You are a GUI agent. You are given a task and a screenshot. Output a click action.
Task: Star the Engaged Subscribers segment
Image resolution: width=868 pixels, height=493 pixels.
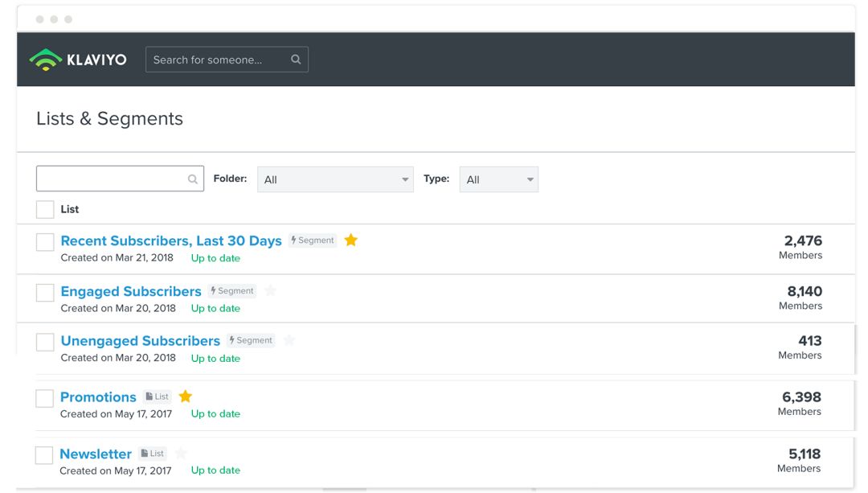(x=271, y=290)
